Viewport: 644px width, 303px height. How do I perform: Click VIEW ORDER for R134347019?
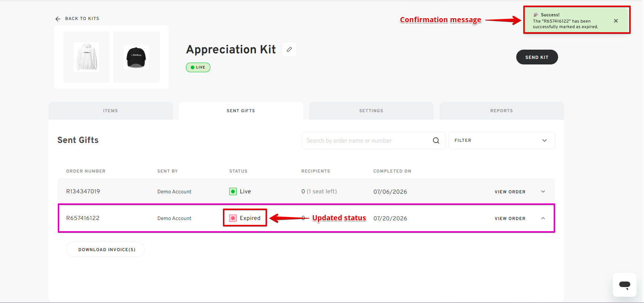coord(510,192)
